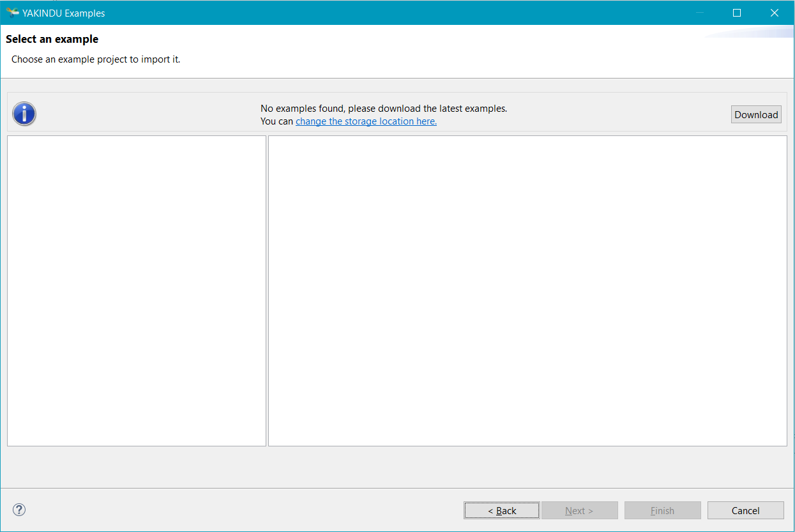Screen dimensions: 795x532
Task: Open the change storage location link
Action: tap(366, 121)
